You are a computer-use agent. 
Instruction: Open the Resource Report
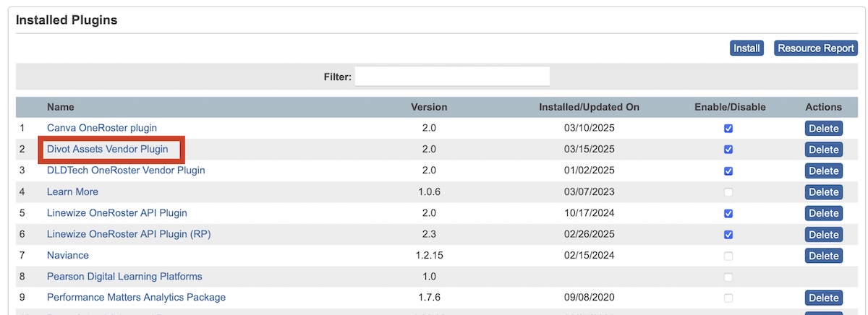[815, 48]
